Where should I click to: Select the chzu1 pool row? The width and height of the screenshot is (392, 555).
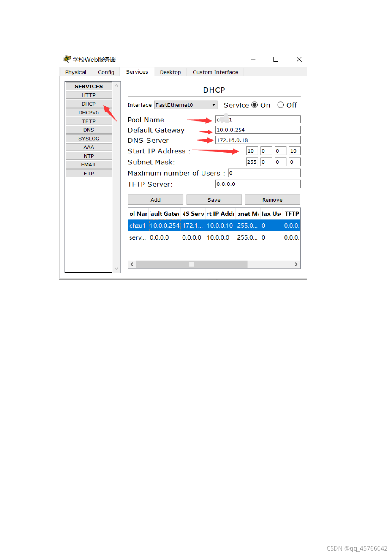214,225
